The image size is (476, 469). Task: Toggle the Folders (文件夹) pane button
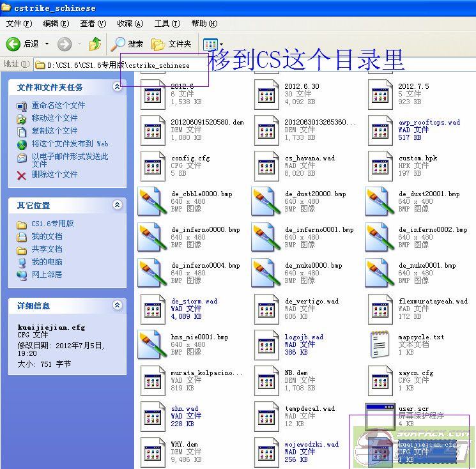[x=172, y=44]
